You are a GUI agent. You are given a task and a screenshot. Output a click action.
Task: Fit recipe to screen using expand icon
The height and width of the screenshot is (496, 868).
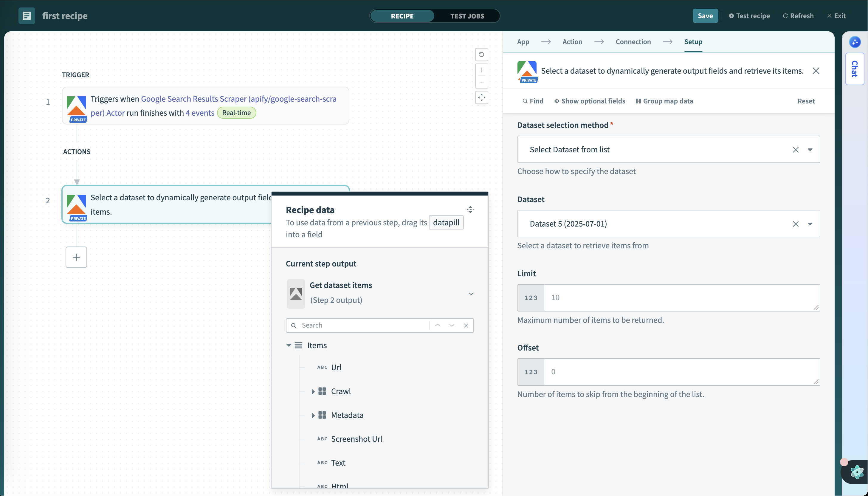[x=481, y=98]
